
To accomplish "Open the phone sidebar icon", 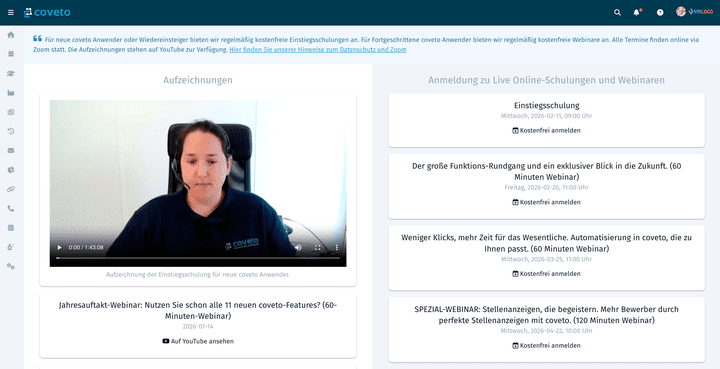I will [x=11, y=208].
